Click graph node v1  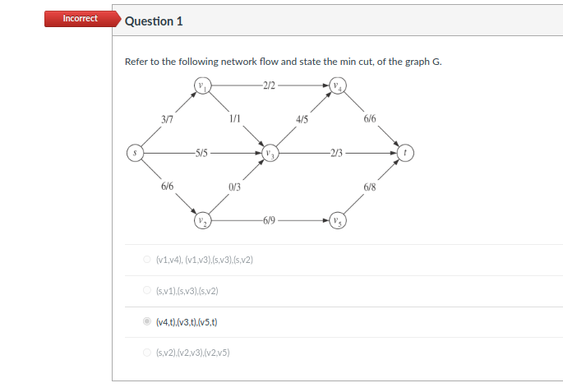(x=203, y=85)
